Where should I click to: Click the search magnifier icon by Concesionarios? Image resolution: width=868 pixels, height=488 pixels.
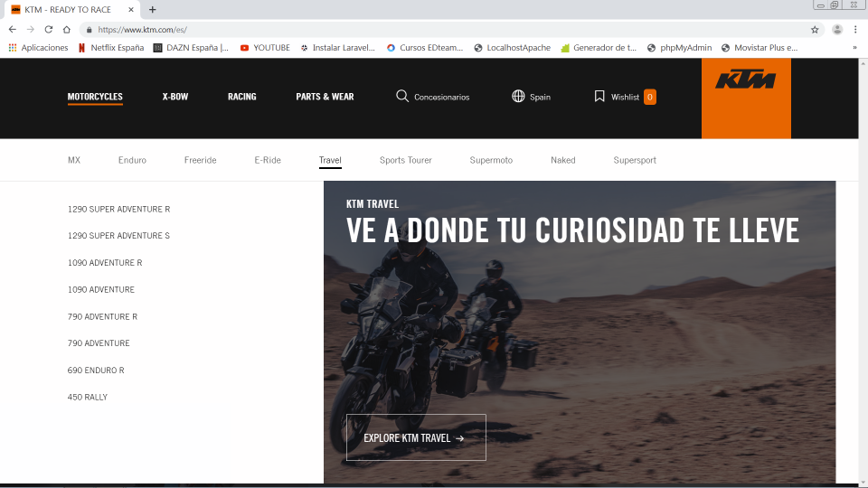(401, 97)
